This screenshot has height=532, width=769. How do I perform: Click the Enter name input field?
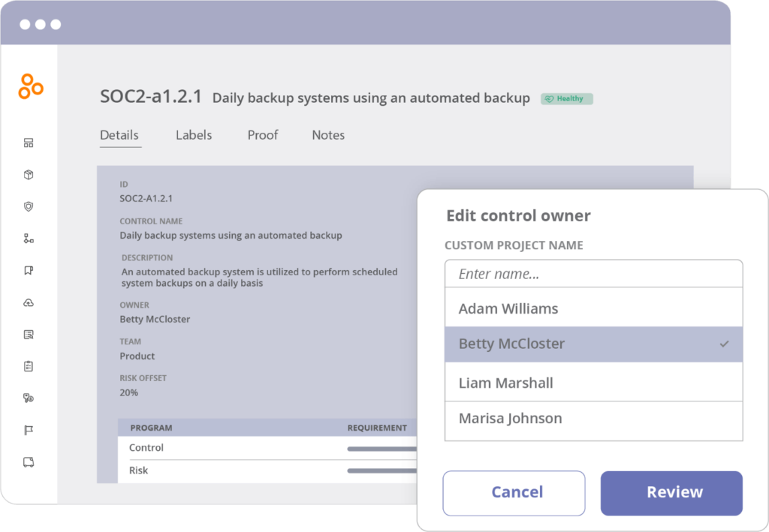click(x=593, y=274)
